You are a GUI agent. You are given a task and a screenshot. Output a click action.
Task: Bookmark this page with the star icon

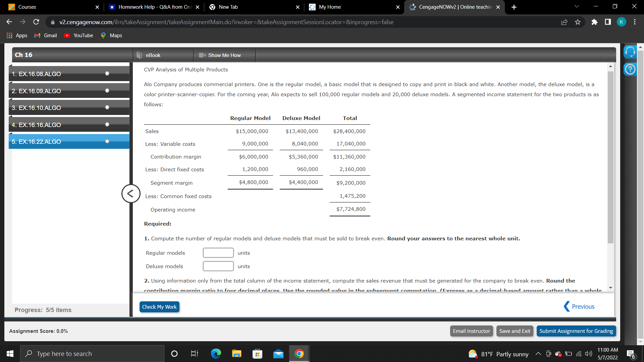click(578, 22)
